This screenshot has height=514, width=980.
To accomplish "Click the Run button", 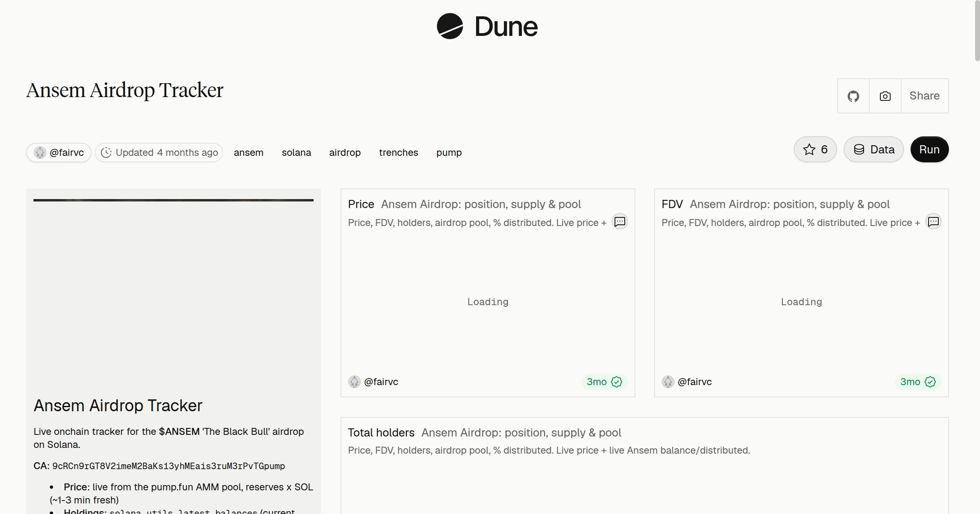I will point(929,149).
